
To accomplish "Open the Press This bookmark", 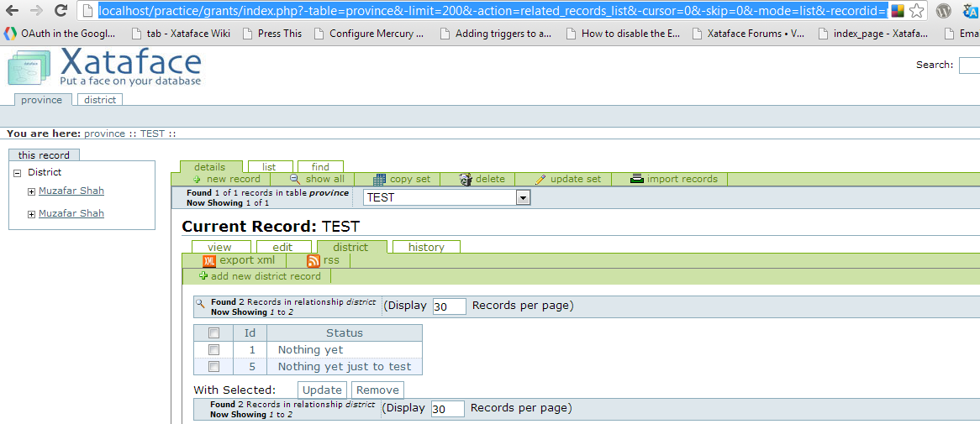I will pos(271,34).
